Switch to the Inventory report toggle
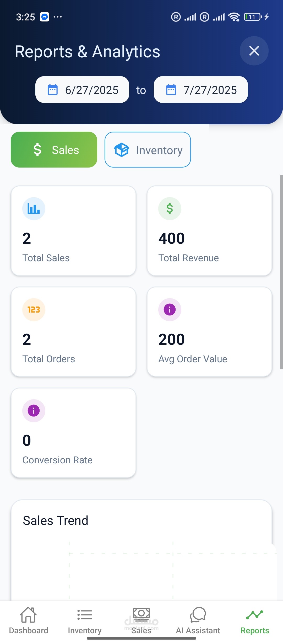The height and width of the screenshot is (644, 283). click(148, 150)
